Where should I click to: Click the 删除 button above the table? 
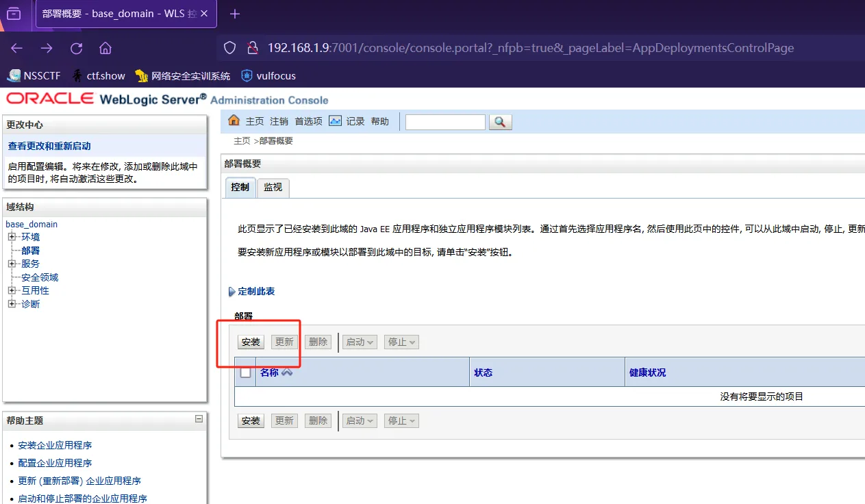[x=318, y=342]
